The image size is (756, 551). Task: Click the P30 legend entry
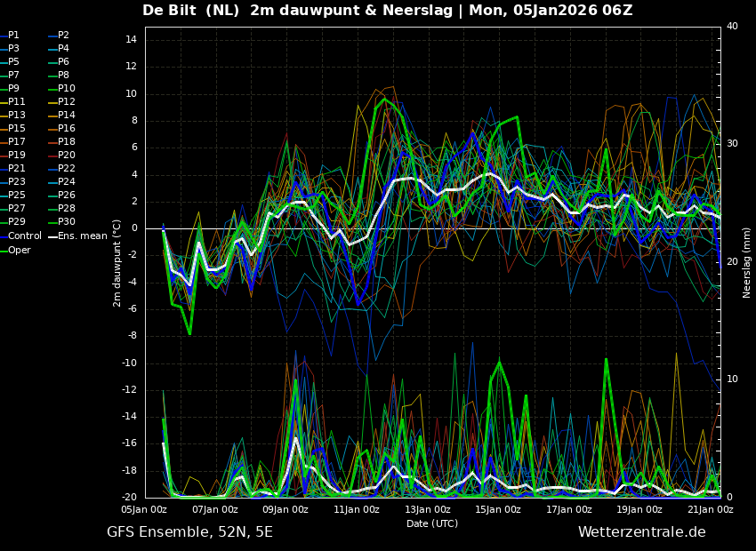click(62, 221)
